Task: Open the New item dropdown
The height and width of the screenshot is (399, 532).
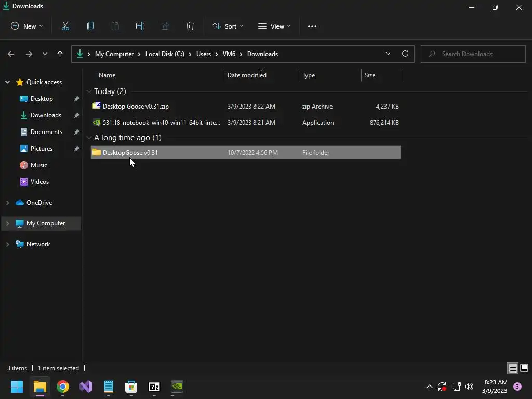Action: (27, 26)
